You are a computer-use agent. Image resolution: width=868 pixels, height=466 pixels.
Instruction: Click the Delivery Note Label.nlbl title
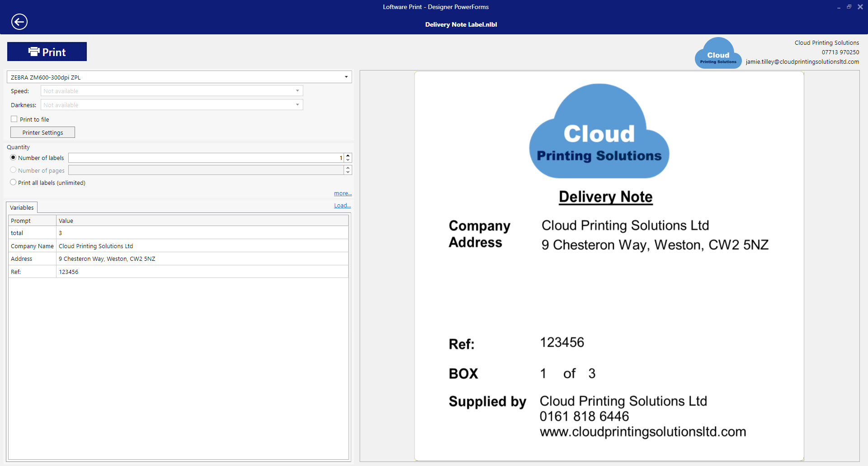pos(461,24)
